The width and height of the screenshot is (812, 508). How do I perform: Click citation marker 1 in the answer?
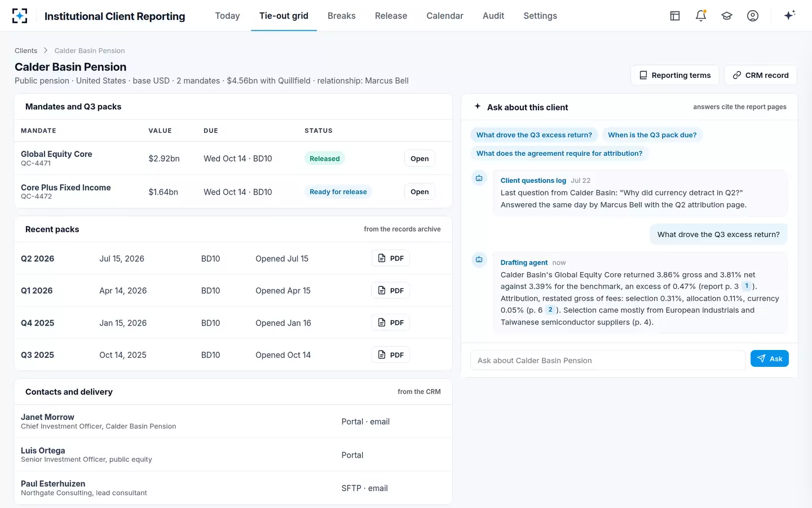pyautogui.click(x=747, y=286)
